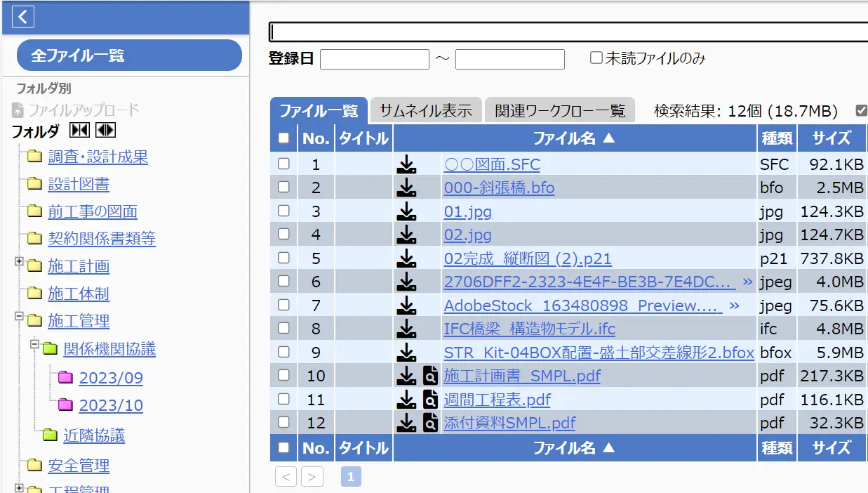Check the box for file No. 3
Screen dimensions: 868x493
click(x=283, y=211)
